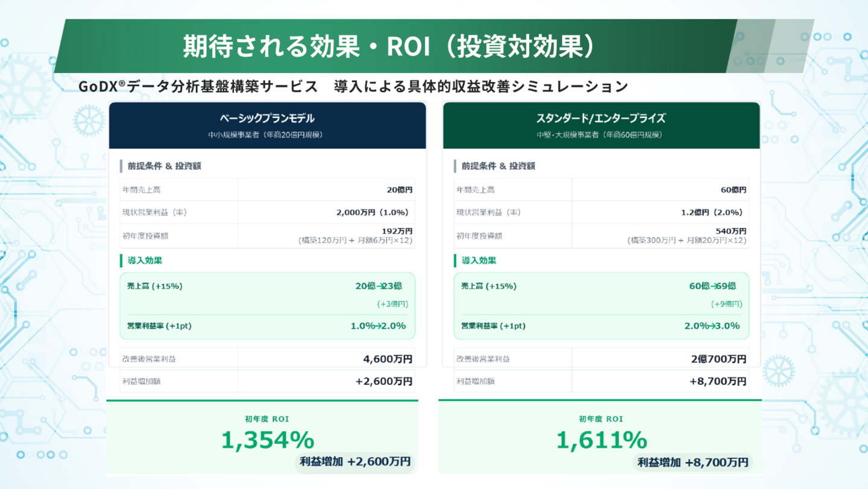868x489 pixels.
Task: Select the 年間売上高 row showing 20億円
Action: pyautogui.click(x=267, y=189)
